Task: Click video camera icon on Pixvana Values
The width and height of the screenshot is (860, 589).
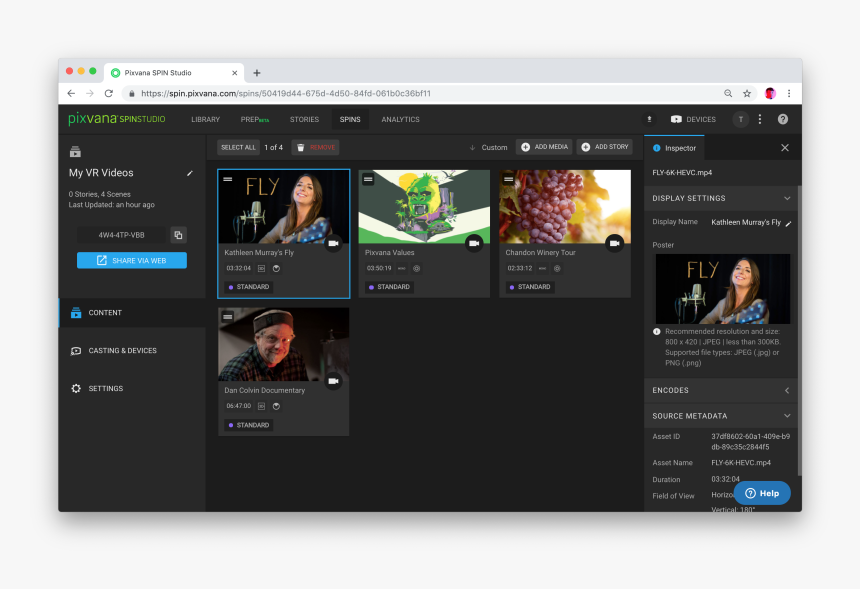Action: [474, 243]
